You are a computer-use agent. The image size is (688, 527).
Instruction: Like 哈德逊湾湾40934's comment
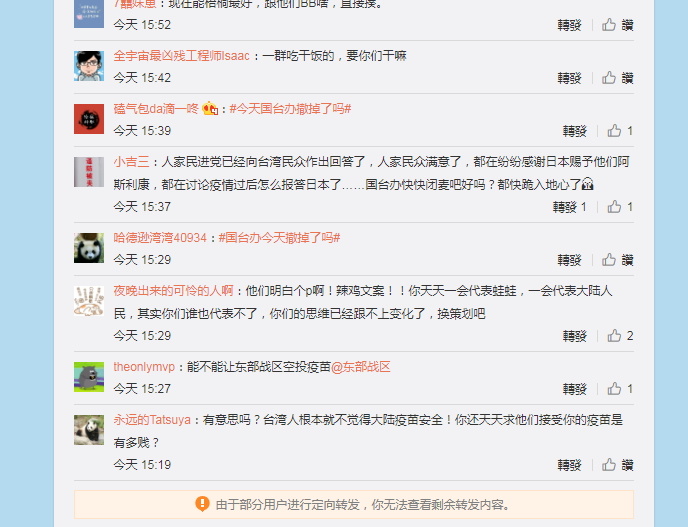tap(617, 260)
